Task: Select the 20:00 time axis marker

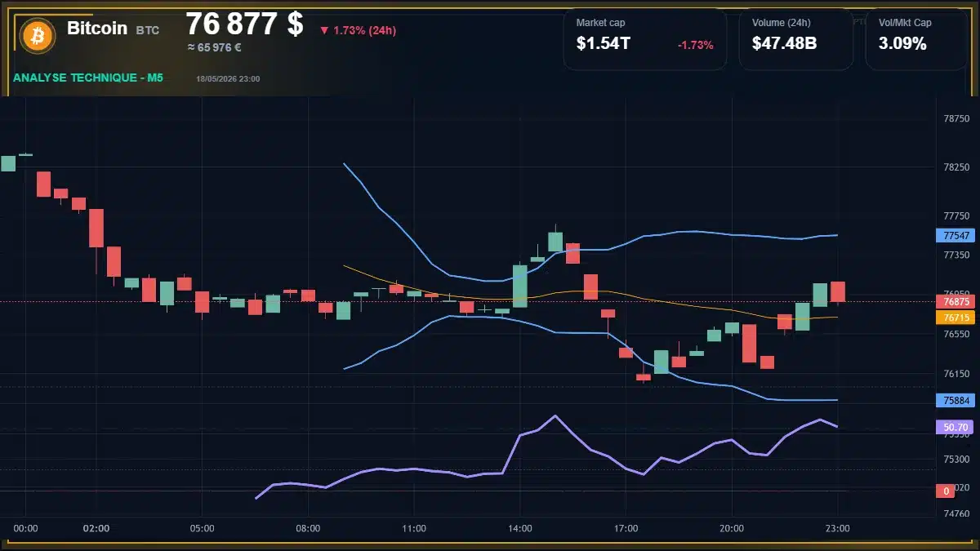Action: pyautogui.click(x=732, y=529)
